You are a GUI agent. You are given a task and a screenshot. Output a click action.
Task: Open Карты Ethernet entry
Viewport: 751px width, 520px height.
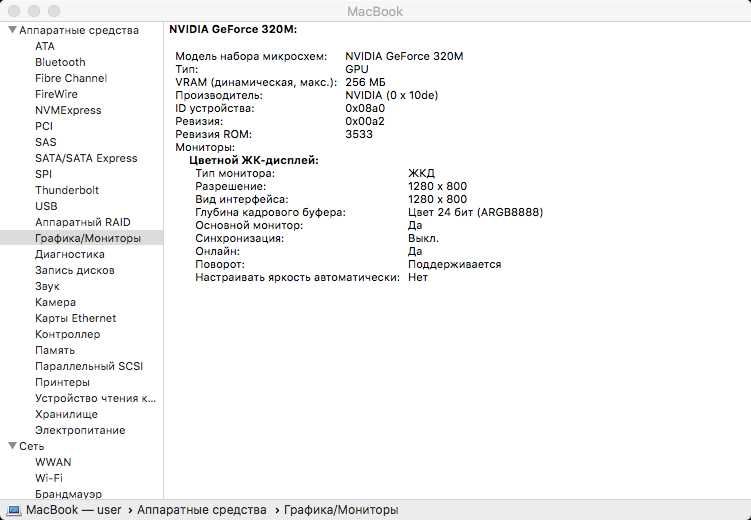click(75, 318)
